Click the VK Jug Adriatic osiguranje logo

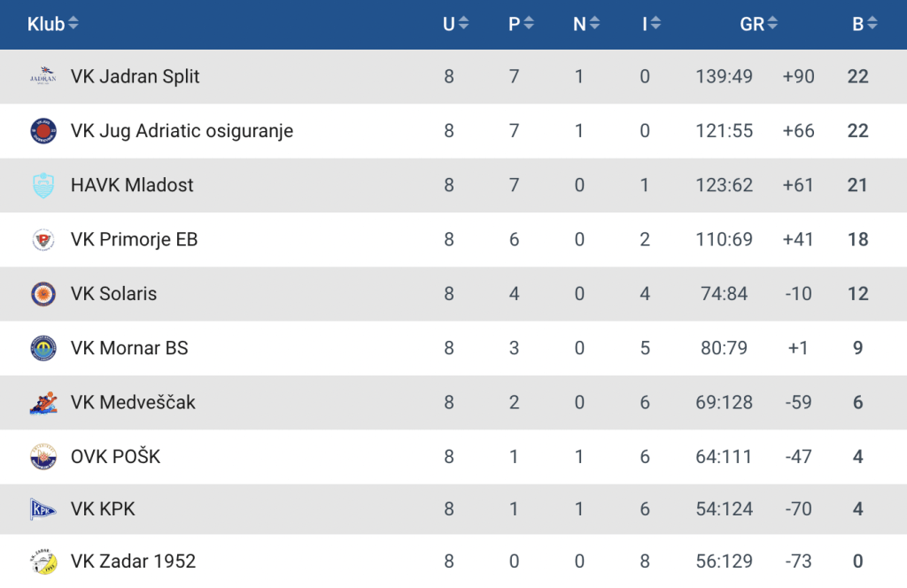[43, 131]
